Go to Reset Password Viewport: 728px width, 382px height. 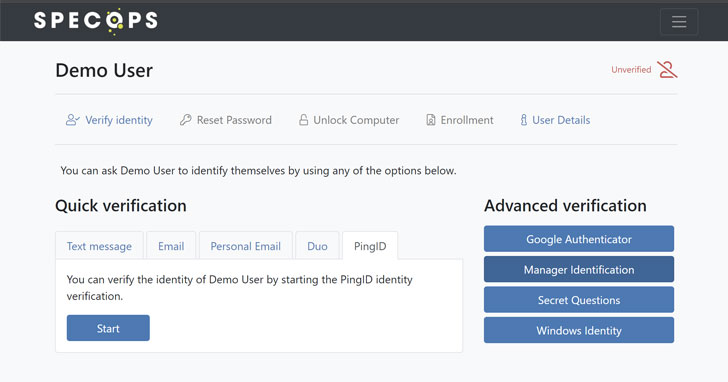tap(226, 120)
